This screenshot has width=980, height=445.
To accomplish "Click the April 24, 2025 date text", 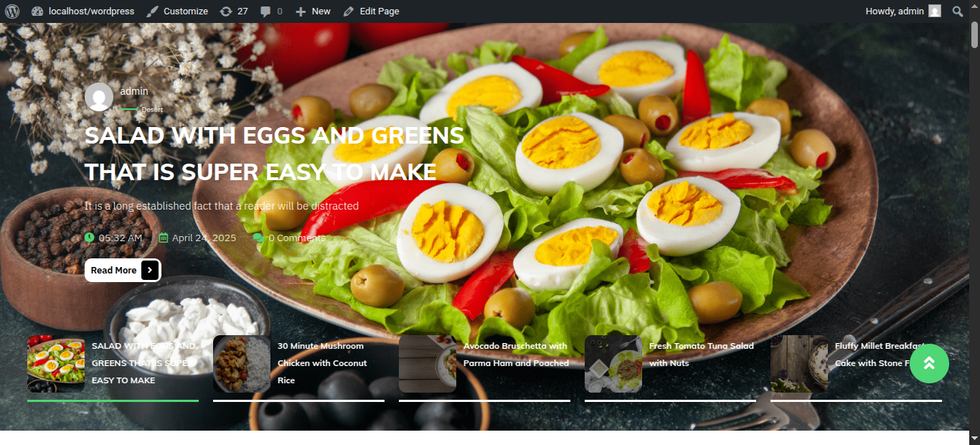I will 204,238.
